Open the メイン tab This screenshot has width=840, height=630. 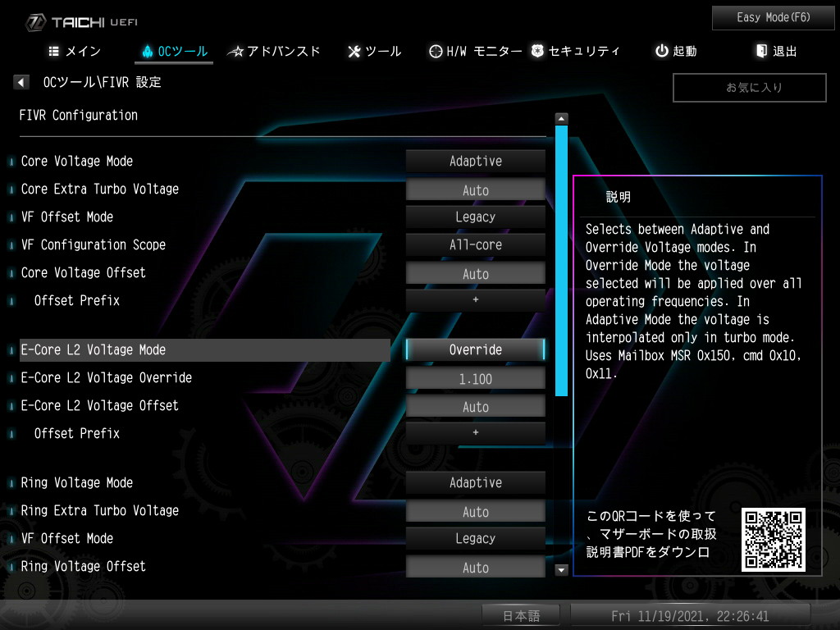[x=75, y=51]
